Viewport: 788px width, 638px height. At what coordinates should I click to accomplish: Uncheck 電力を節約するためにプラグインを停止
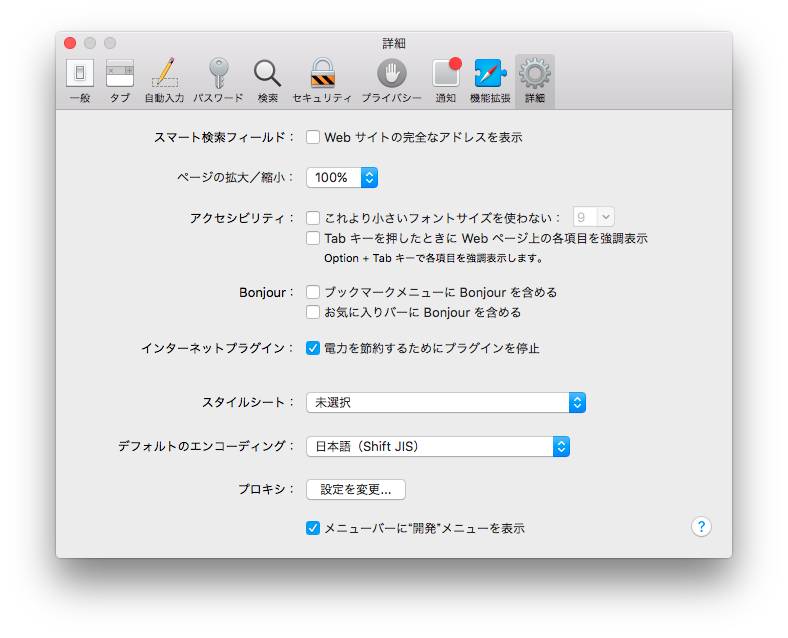pyautogui.click(x=313, y=348)
